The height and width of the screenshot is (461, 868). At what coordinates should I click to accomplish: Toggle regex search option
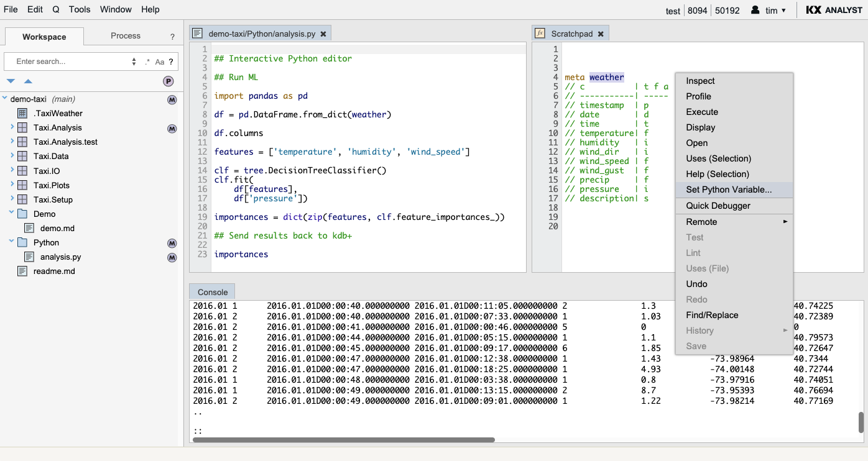(147, 62)
